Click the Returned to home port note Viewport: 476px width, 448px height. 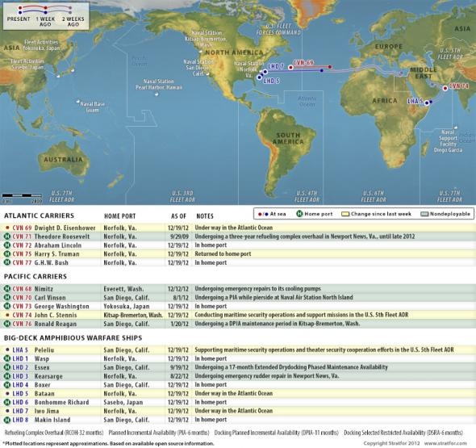tap(223, 253)
